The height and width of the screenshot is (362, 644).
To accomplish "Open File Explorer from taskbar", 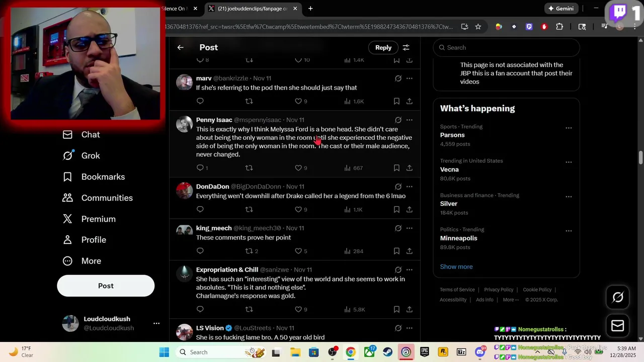I will 295,352.
